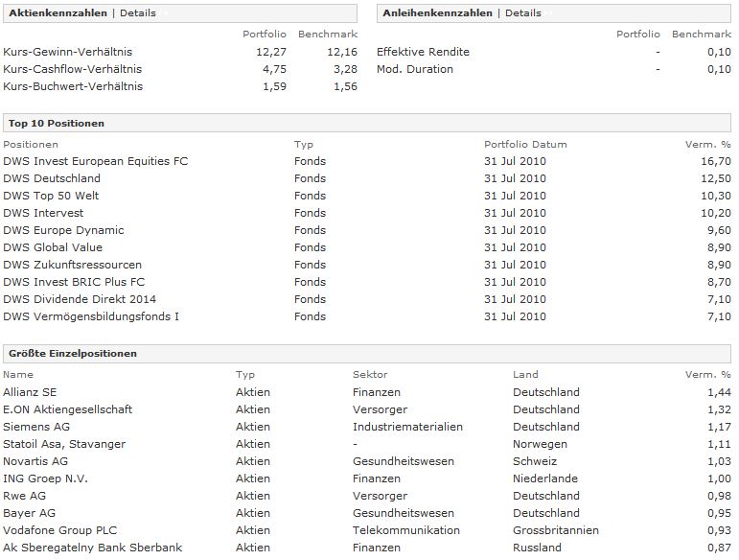The height and width of the screenshot is (560, 739).
Task: Select the 12,50 percentage value
Action: click(x=716, y=178)
